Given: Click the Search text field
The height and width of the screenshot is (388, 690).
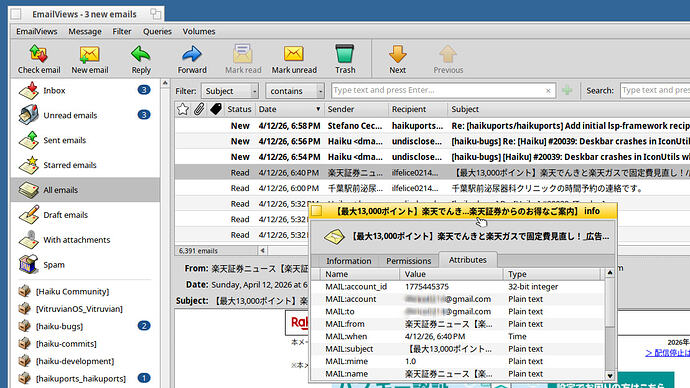Looking at the screenshot, I should (x=655, y=91).
